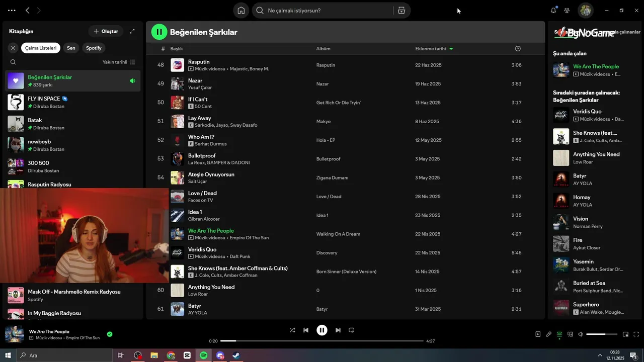Click the now playing cover art in player bar

[14, 334]
